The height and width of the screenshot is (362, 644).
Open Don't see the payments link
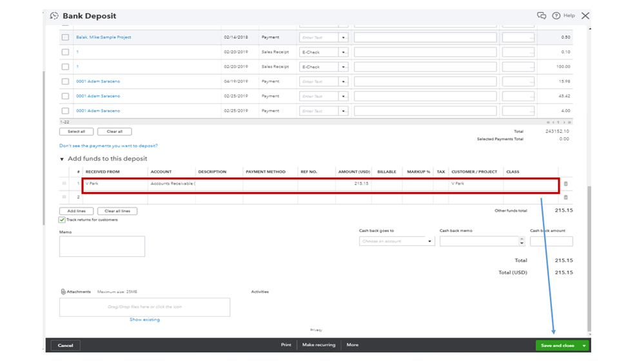click(x=108, y=146)
